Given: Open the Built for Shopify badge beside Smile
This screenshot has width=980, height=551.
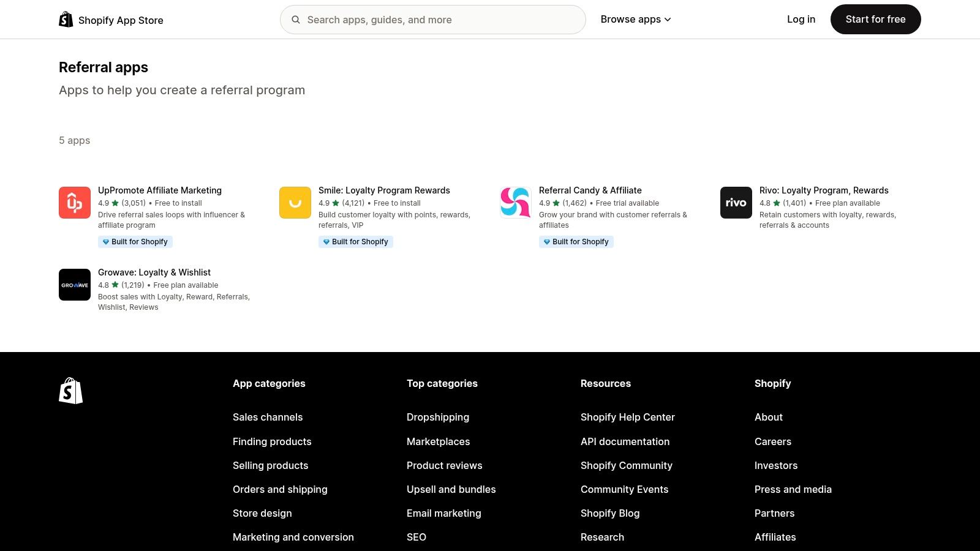Looking at the screenshot, I should coord(355,241).
